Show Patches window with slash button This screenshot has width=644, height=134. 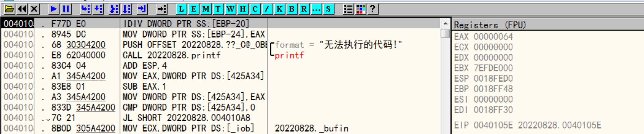pos(267,9)
